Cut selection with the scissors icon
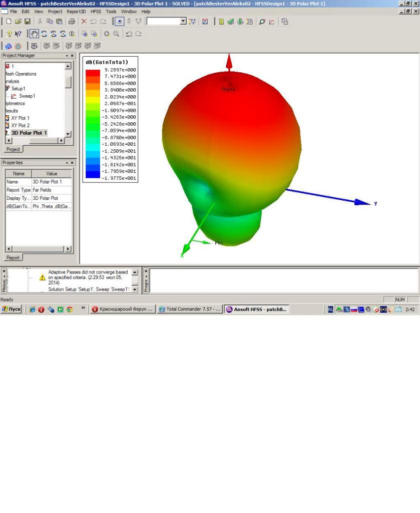The width and height of the screenshot is (420, 513). pos(40,22)
